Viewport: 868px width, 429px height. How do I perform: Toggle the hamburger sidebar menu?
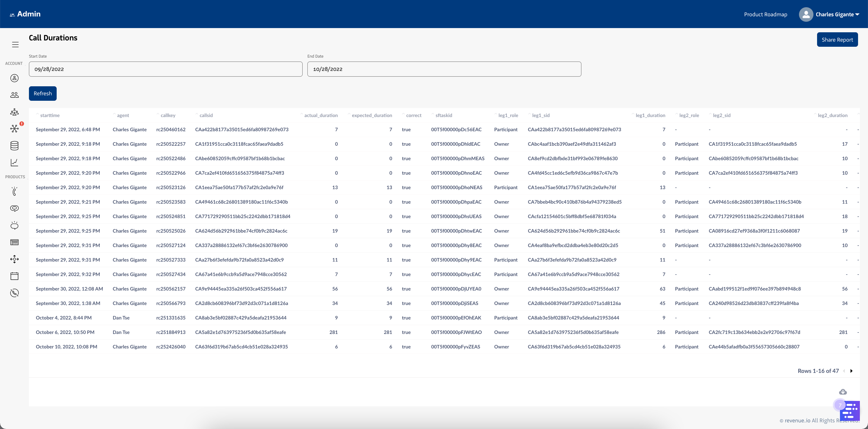pos(15,45)
